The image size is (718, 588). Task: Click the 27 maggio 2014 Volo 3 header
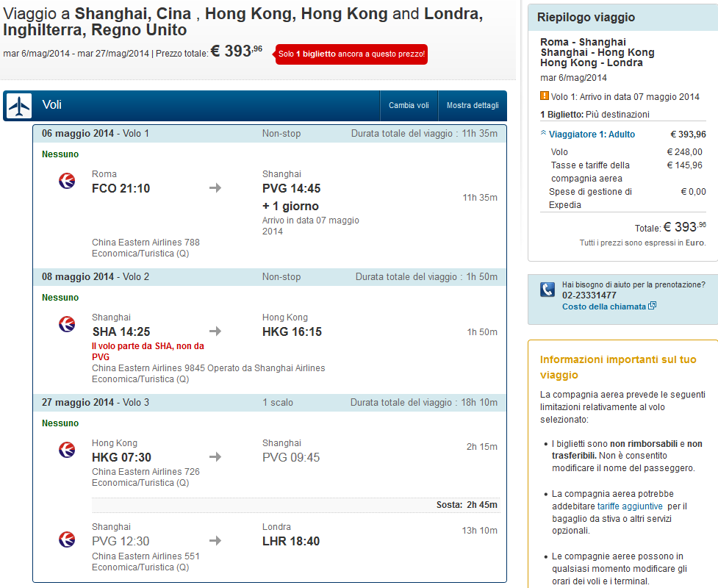point(270,403)
